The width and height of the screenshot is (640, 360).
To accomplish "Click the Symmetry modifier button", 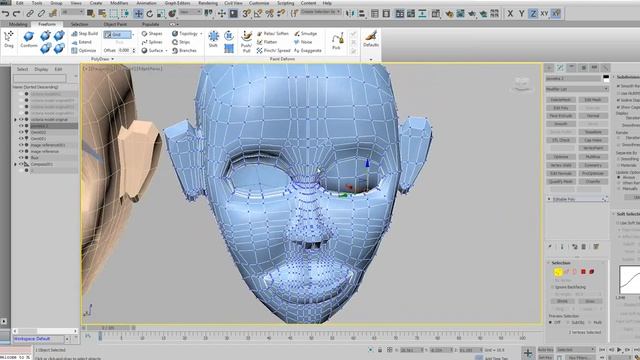I will [x=593, y=165].
